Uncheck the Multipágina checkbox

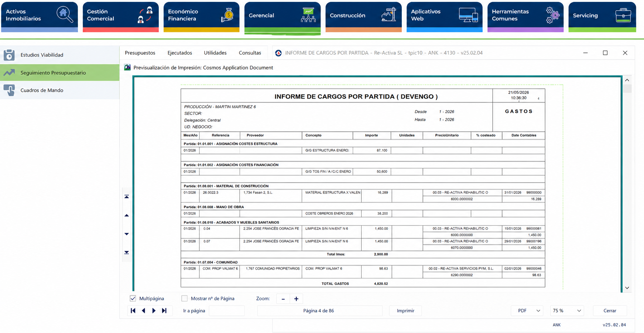[x=133, y=298]
